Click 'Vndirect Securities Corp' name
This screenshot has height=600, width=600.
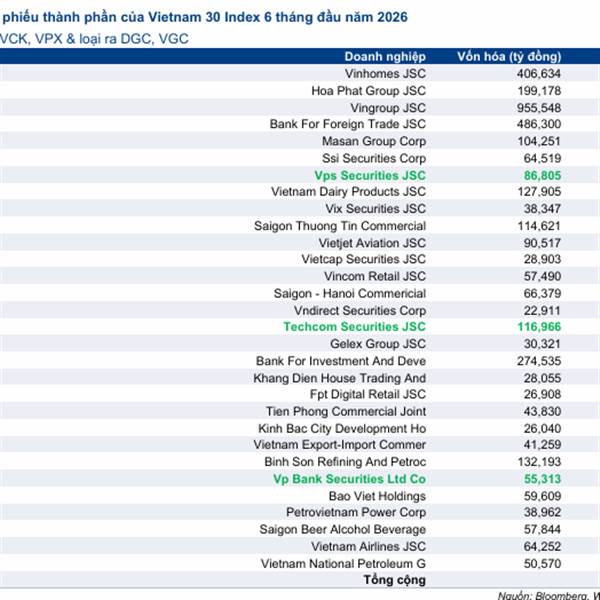pyautogui.click(x=360, y=311)
